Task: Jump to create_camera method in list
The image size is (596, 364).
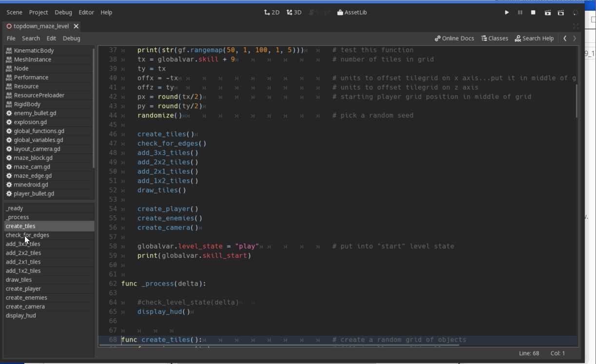Action: tap(49, 307)
